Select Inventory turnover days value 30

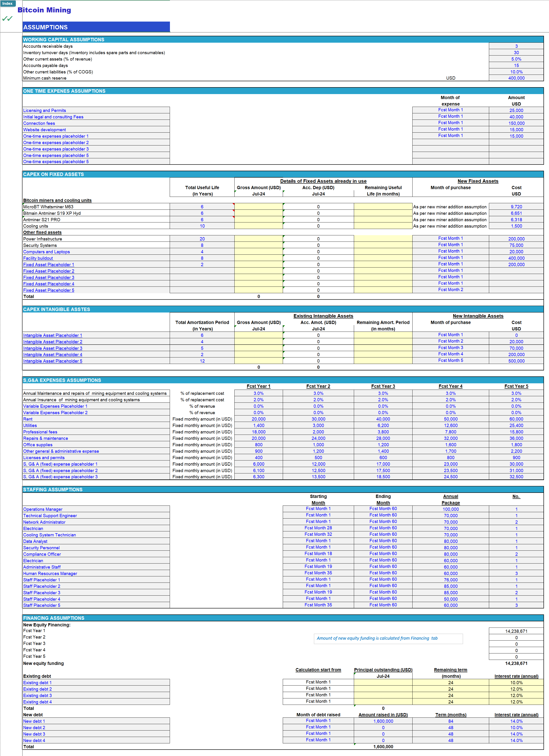[x=516, y=53]
